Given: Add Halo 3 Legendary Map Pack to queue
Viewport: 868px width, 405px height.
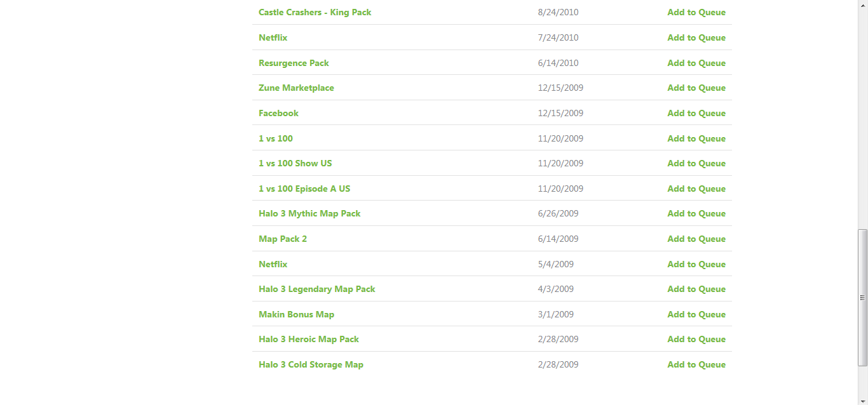Looking at the screenshot, I should 696,289.
